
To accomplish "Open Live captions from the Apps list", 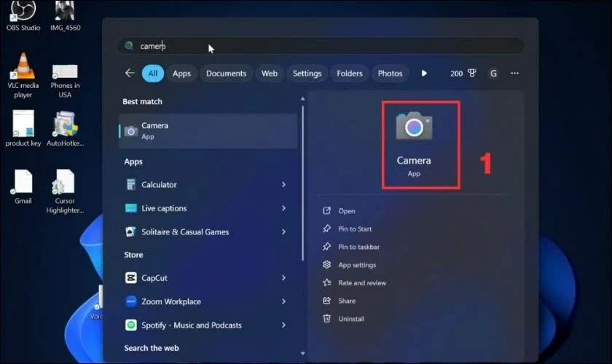I will 208,208.
